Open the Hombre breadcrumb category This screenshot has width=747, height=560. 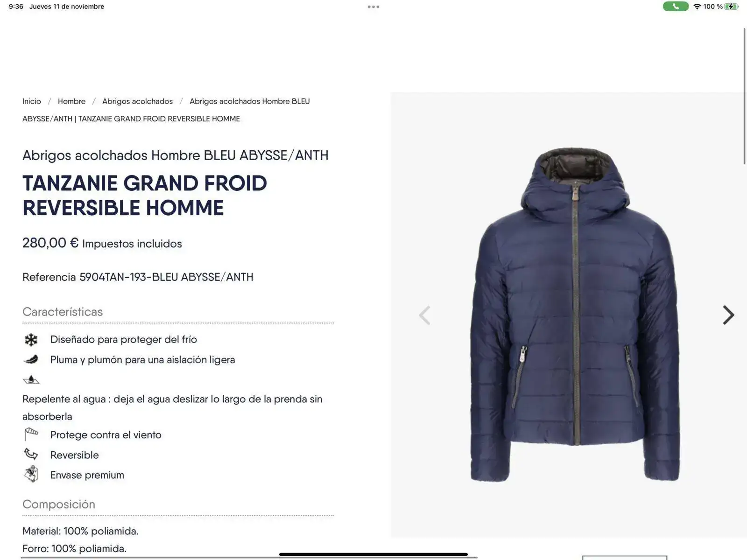tap(71, 101)
